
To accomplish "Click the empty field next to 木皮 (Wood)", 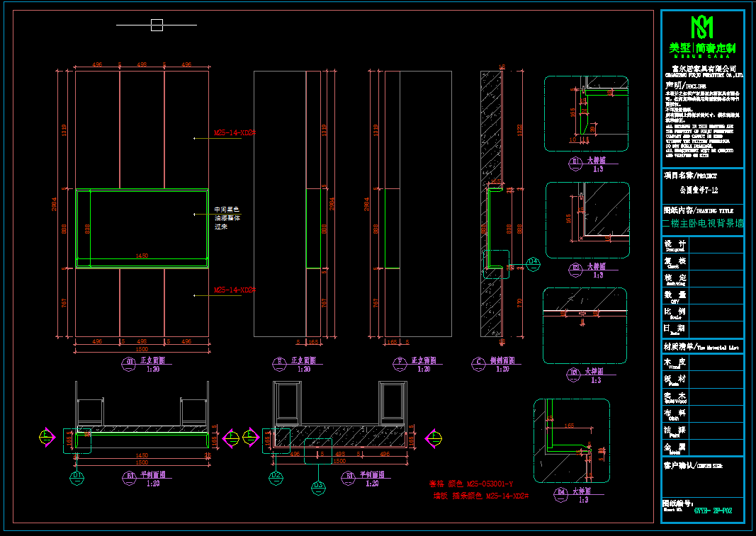I will pos(716,363).
